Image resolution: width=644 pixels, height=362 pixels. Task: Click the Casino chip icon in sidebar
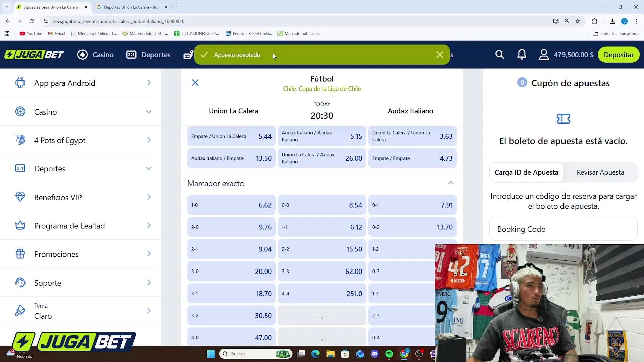tap(20, 112)
